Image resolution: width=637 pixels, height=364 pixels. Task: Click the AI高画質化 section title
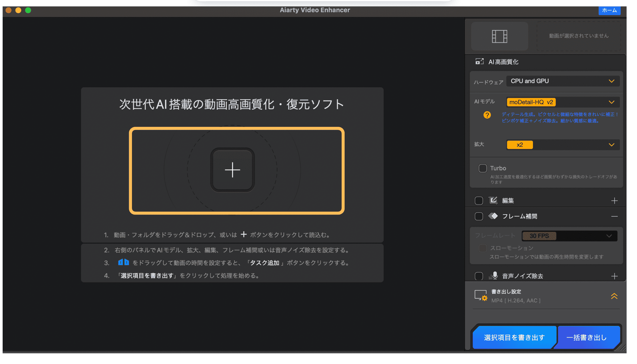coord(503,62)
